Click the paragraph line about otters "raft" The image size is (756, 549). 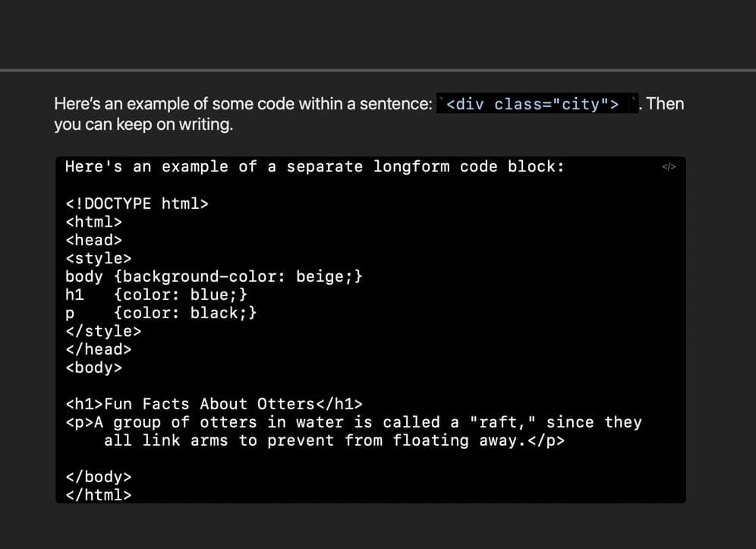(353, 422)
